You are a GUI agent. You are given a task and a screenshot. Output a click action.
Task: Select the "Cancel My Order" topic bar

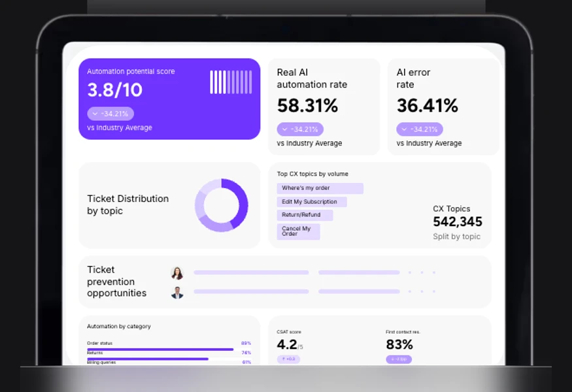click(298, 231)
